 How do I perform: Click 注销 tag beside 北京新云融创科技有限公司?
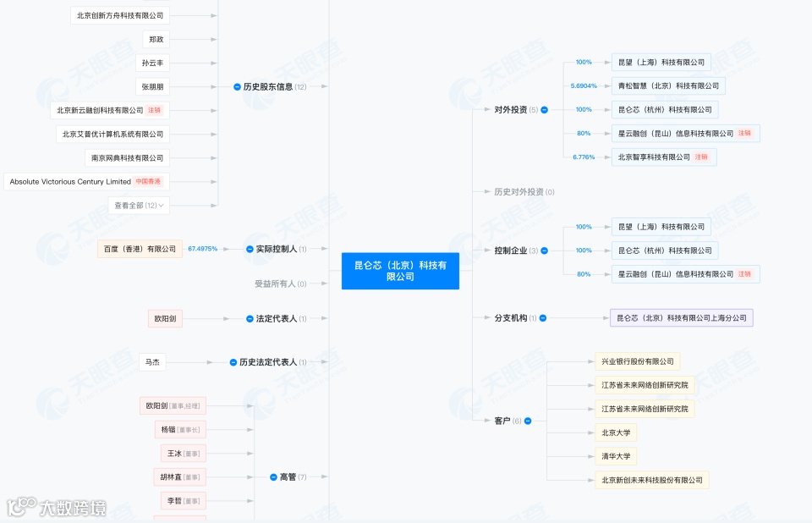pos(154,110)
